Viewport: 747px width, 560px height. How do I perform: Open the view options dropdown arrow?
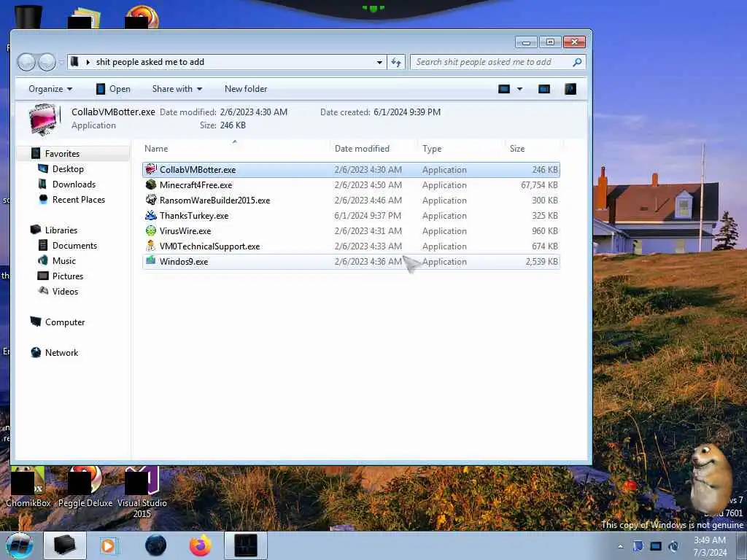click(519, 89)
